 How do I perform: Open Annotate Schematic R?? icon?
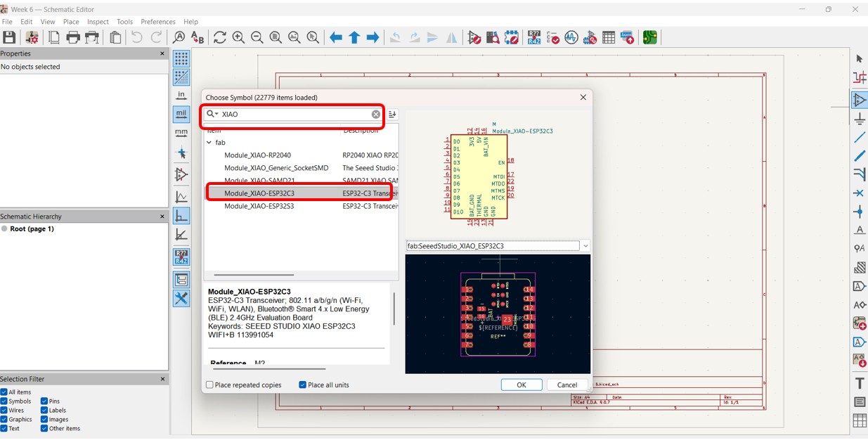click(534, 37)
